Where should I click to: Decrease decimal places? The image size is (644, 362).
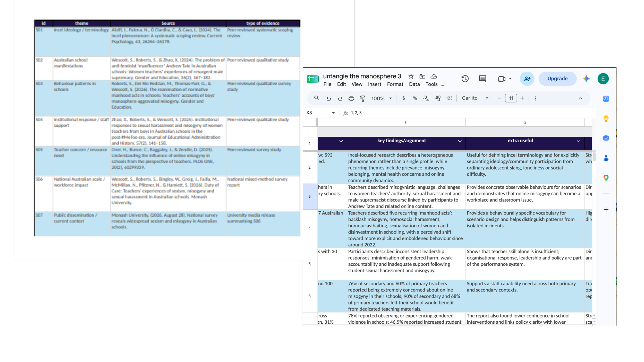[x=426, y=98]
